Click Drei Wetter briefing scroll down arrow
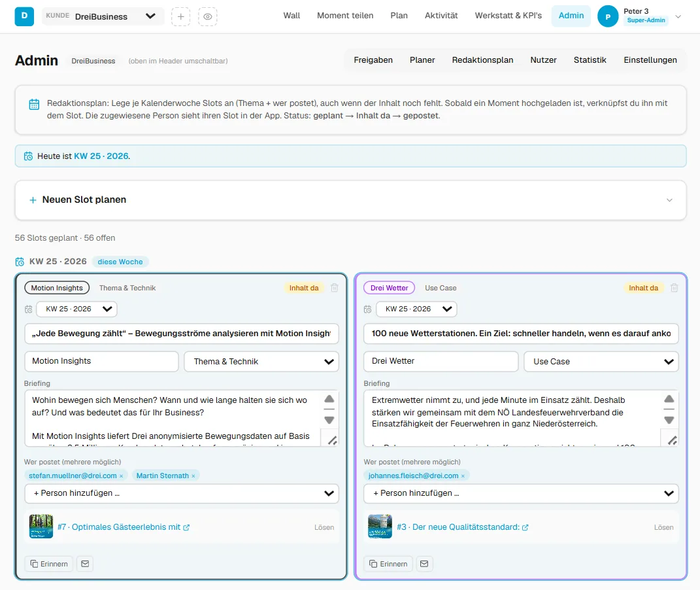The image size is (700, 590). click(x=669, y=420)
